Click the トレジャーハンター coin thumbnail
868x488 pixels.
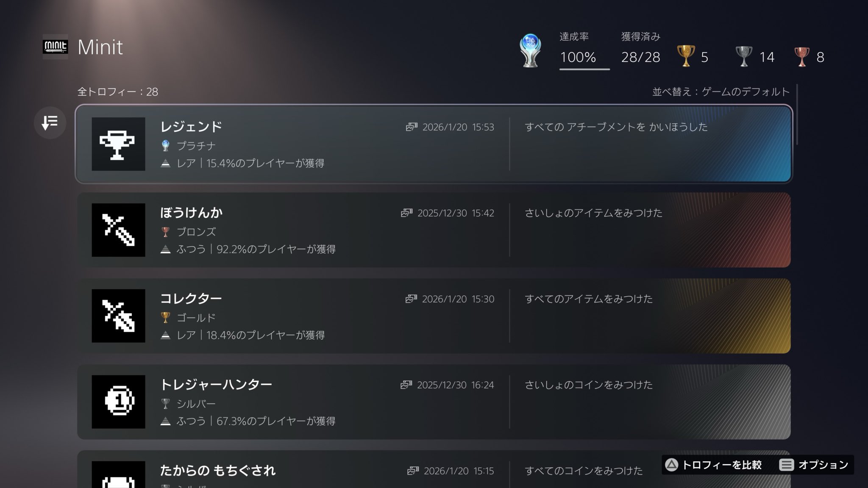(x=118, y=402)
